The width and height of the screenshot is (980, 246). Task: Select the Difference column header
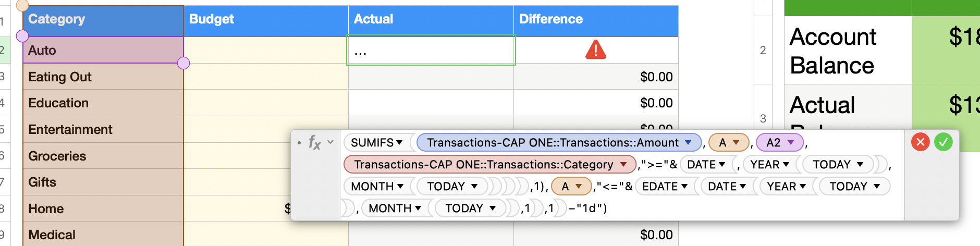coord(595,19)
